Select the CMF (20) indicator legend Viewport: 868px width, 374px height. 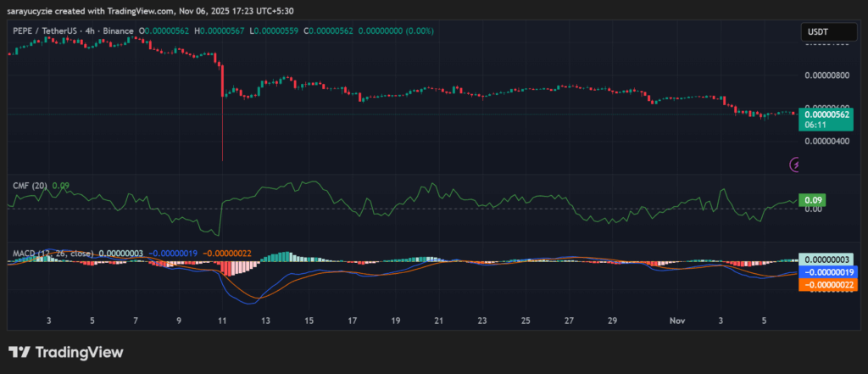[x=30, y=184]
